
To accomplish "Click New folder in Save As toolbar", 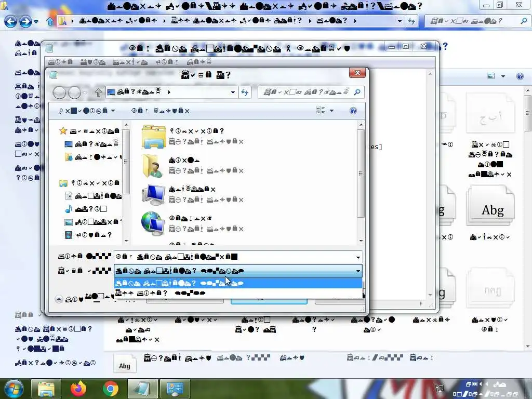I will point(161,111).
